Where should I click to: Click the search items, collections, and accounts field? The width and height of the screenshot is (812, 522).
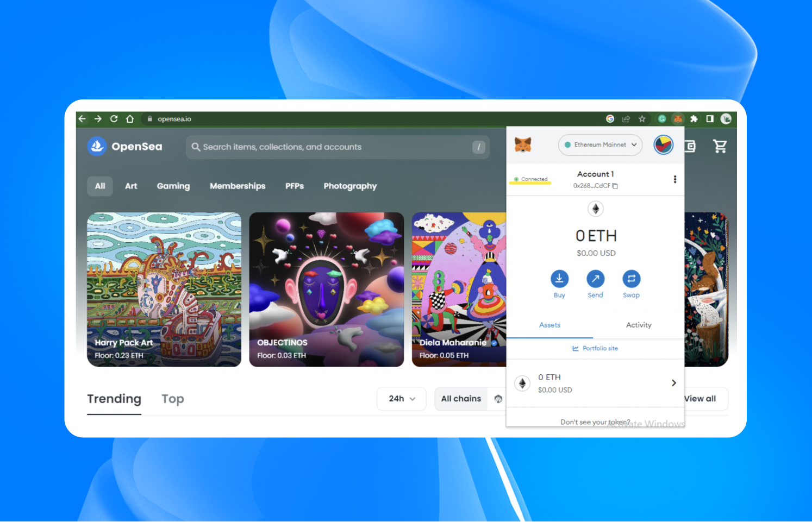(338, 147)
